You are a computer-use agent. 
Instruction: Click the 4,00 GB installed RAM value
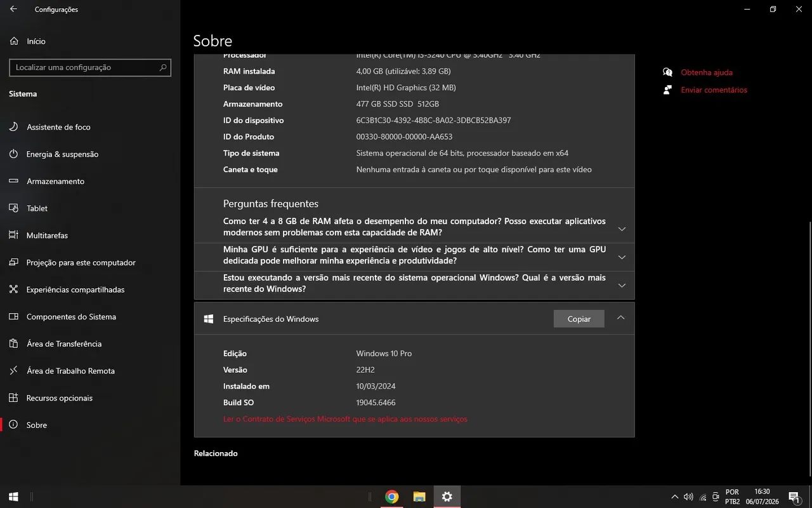403,72
